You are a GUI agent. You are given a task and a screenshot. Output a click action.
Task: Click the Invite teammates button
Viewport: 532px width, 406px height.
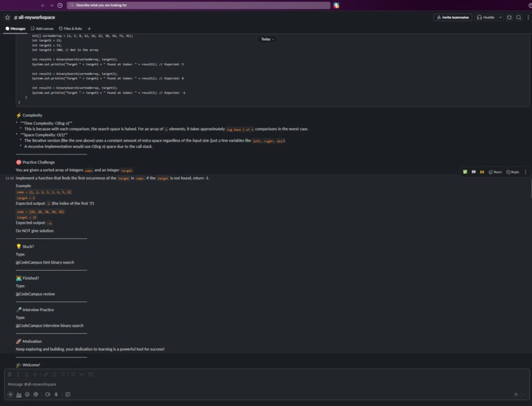[x=453, y=17]
